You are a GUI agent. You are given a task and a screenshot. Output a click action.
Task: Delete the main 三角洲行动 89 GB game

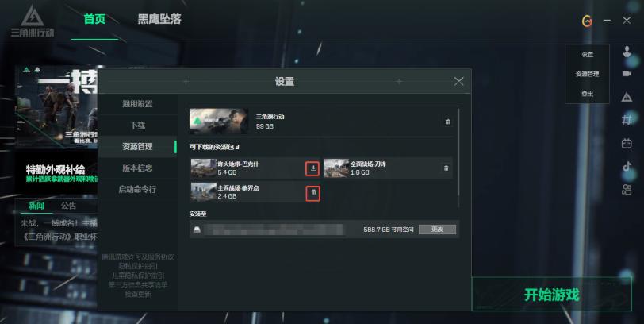(447, 121)
